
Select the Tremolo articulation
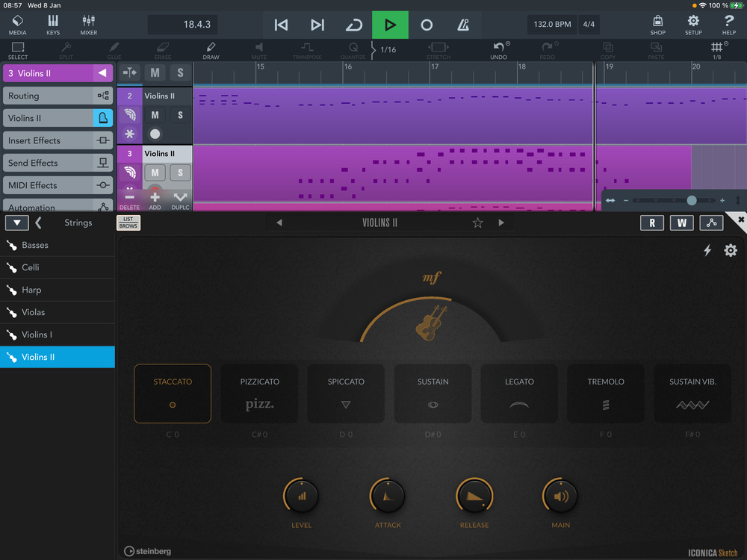pos(606,393)
